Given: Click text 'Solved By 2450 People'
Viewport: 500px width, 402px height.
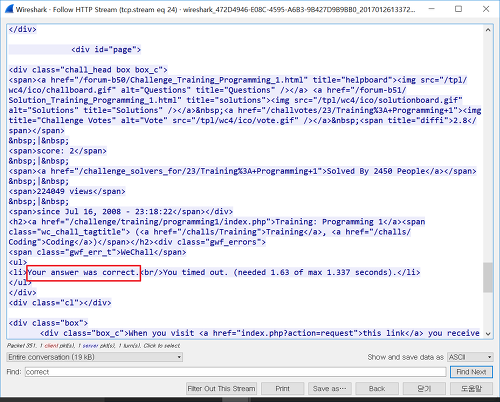Looking at the screenshot, I should pyautogui.click(x=376, y=171).
